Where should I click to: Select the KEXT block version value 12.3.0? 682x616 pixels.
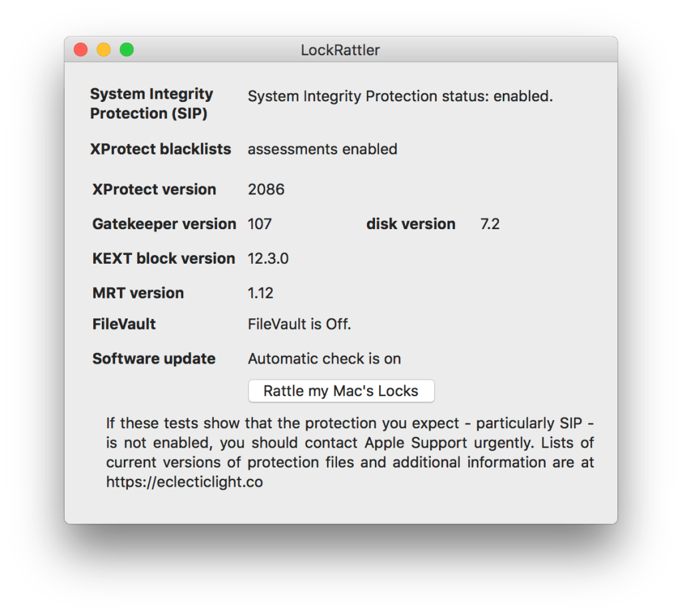pos(268,258)
